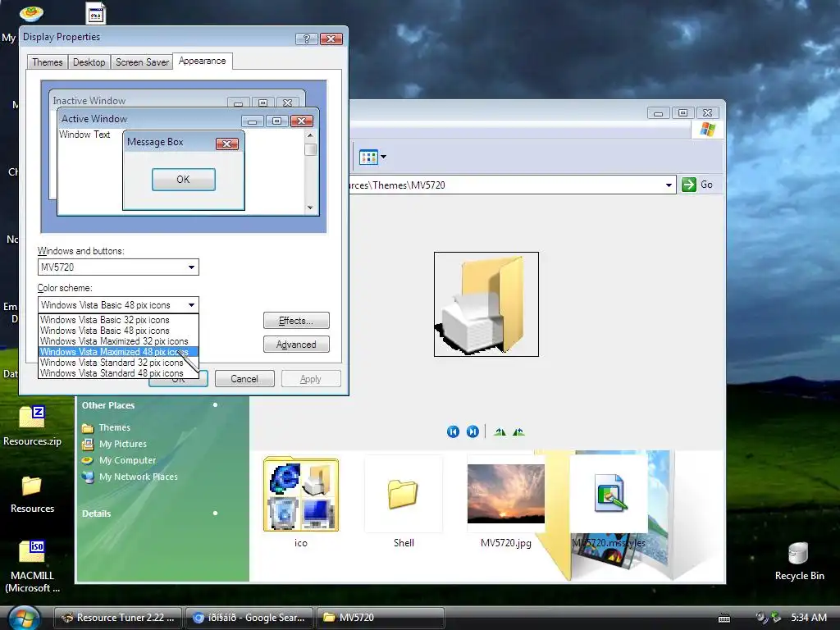840x630 pixels.
Task: Switch to Google Search taskbar item
Action: (x=249, y=618)
